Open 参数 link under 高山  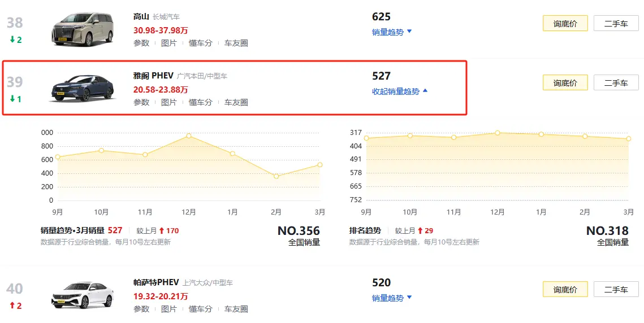pyautogui.click(x=141, y=43)
